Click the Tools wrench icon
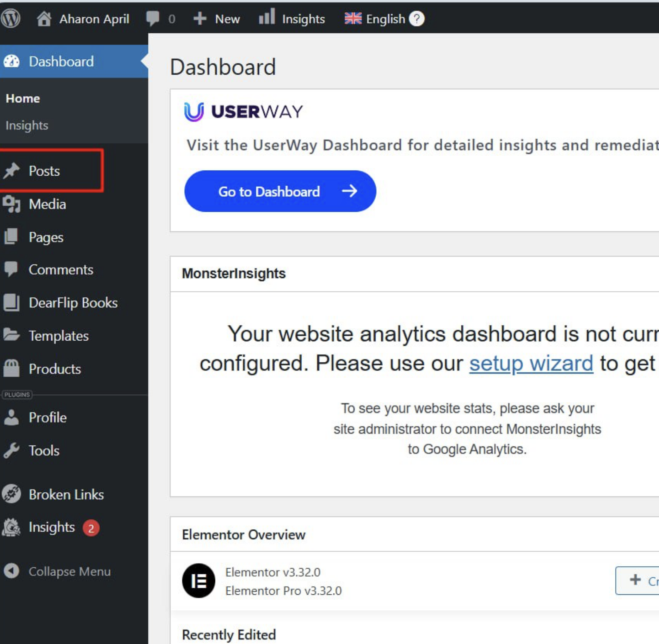This screenshot has height=644, width=659. 11,450
